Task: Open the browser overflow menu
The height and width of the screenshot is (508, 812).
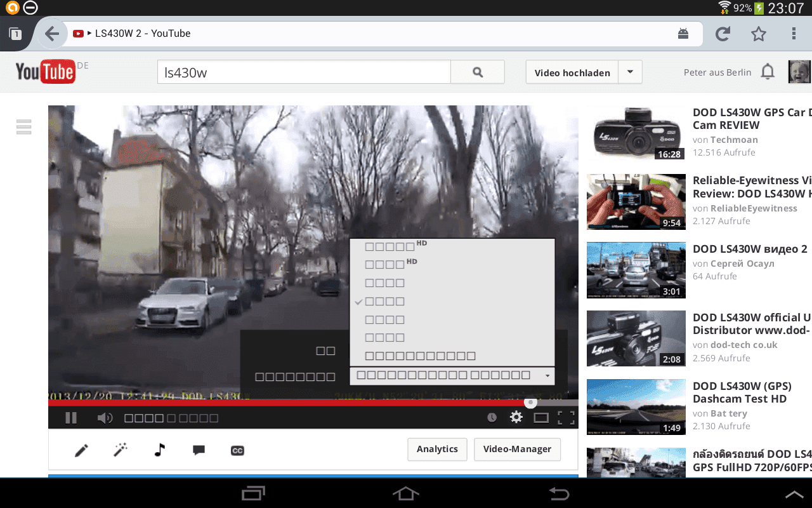Action: pos(794,34)
